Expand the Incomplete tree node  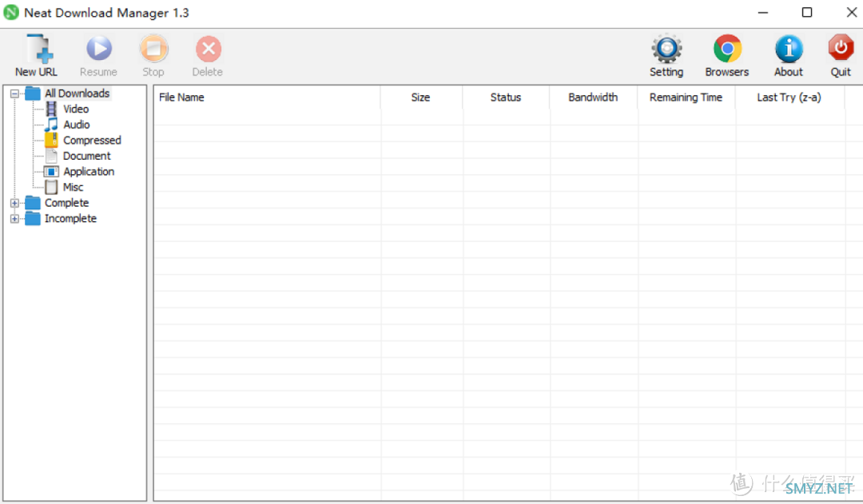[14, 218]
